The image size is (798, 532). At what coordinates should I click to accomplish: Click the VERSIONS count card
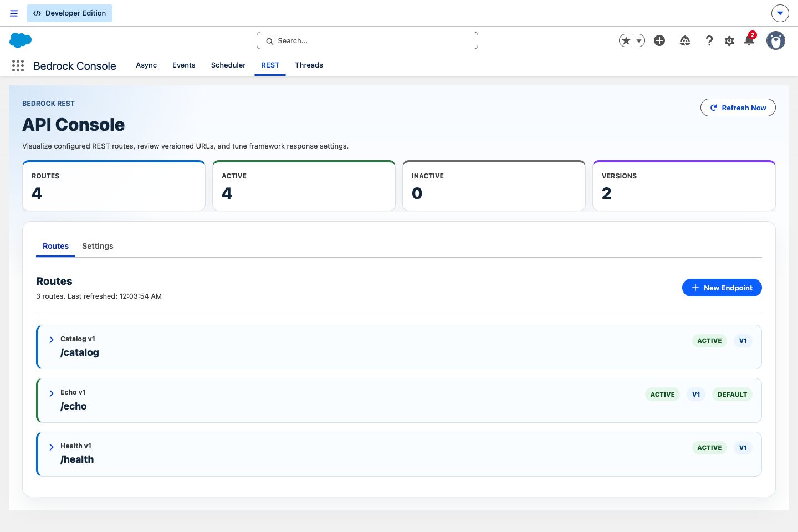pyautogui.click(x=684, y=186)
